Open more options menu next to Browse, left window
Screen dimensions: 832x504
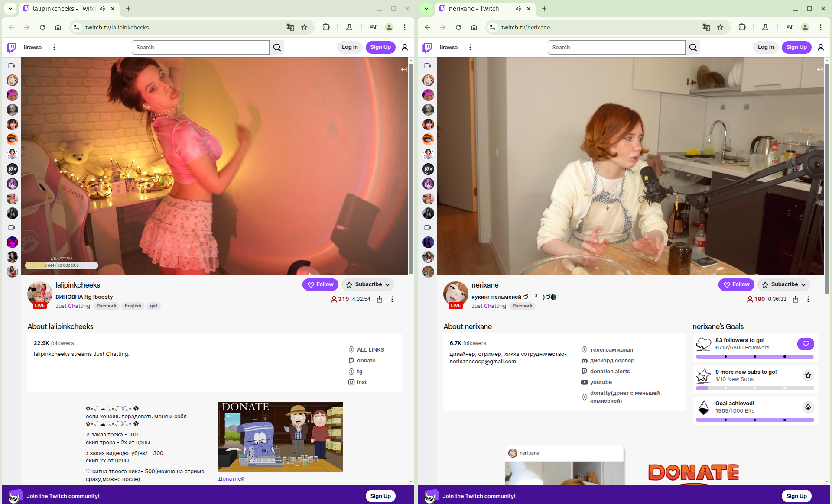pos(54,47)
